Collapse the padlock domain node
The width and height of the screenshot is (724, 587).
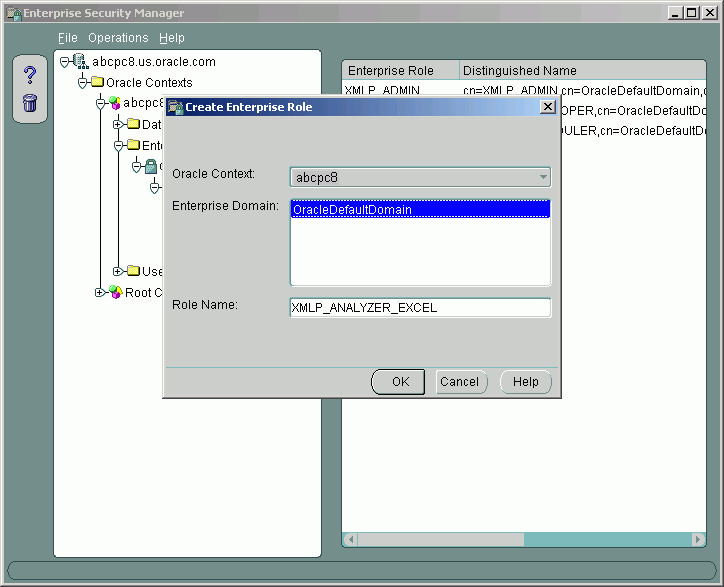pos(137,167)
